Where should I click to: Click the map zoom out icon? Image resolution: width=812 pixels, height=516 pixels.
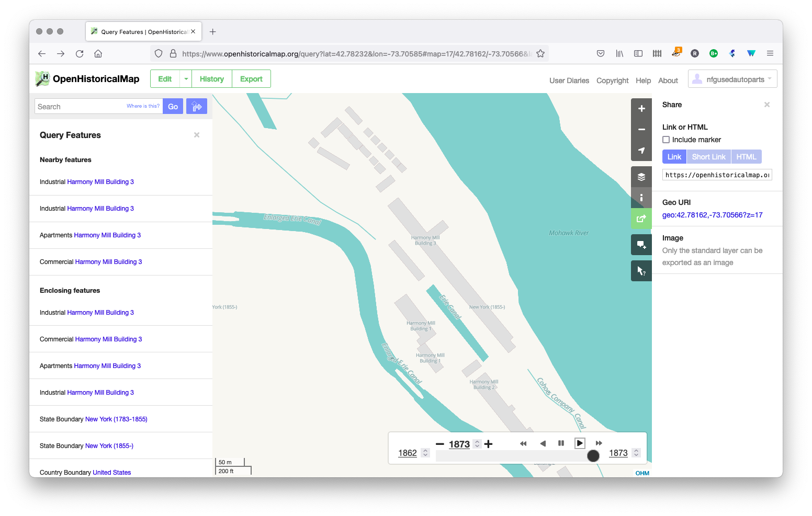[x=641, y=129]
